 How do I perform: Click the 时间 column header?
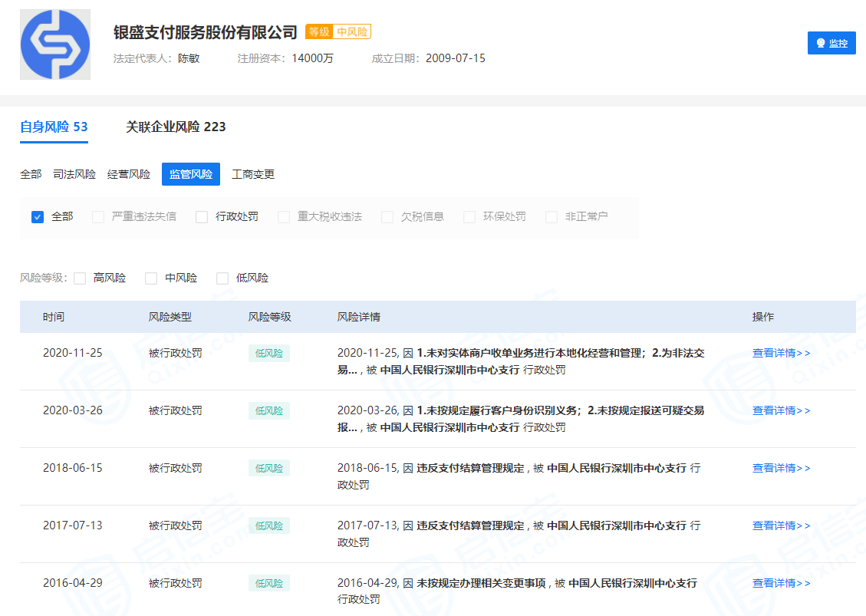[x=54, y=317]
